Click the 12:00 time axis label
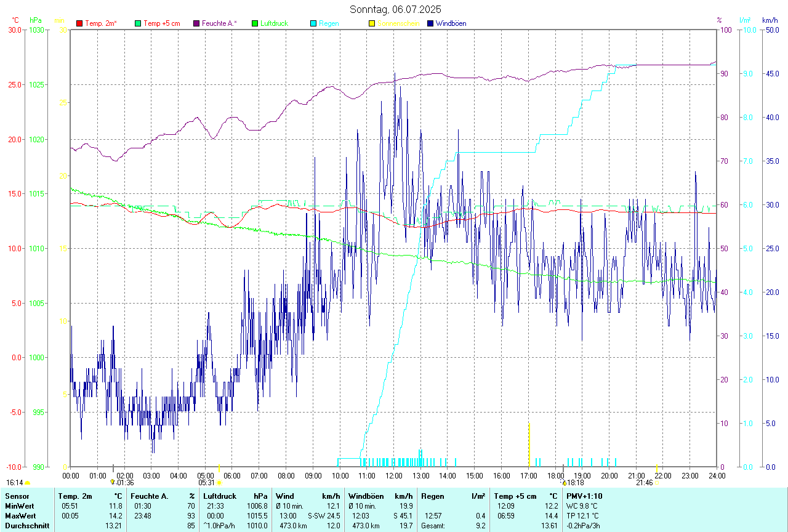Screen dimensions: 788x532 pos(394,475)
